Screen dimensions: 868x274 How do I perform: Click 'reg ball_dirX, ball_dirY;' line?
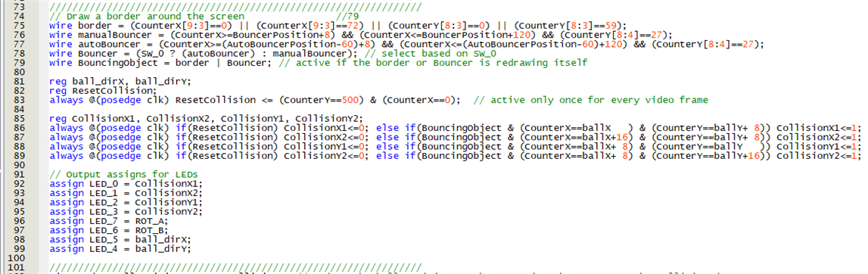point(120,82)
